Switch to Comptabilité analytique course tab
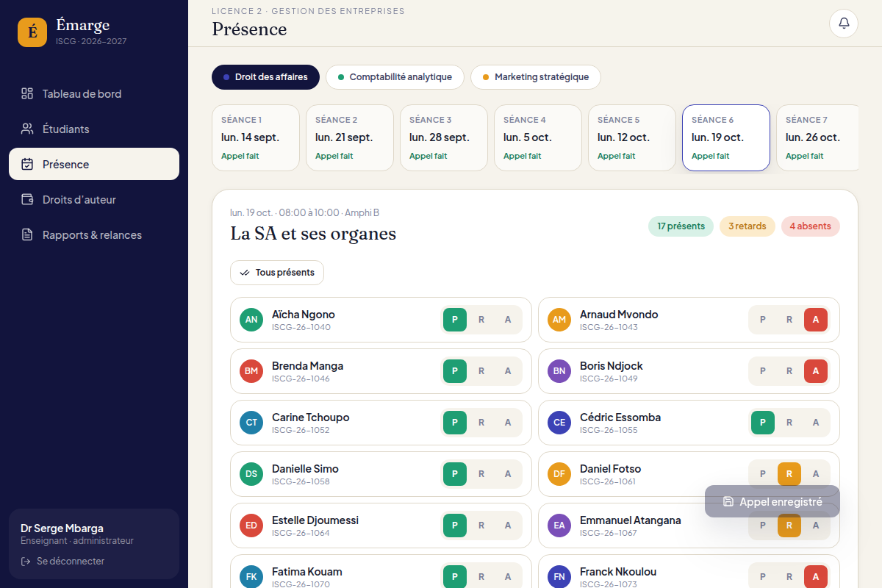This screenshot has width=882, height=588. (395, 77)
